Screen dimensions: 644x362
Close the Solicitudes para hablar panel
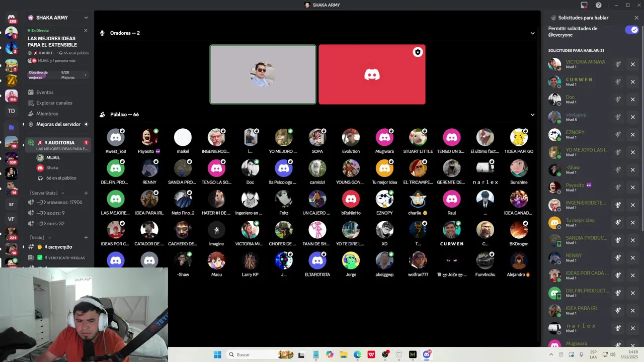(x=636, y=18)
